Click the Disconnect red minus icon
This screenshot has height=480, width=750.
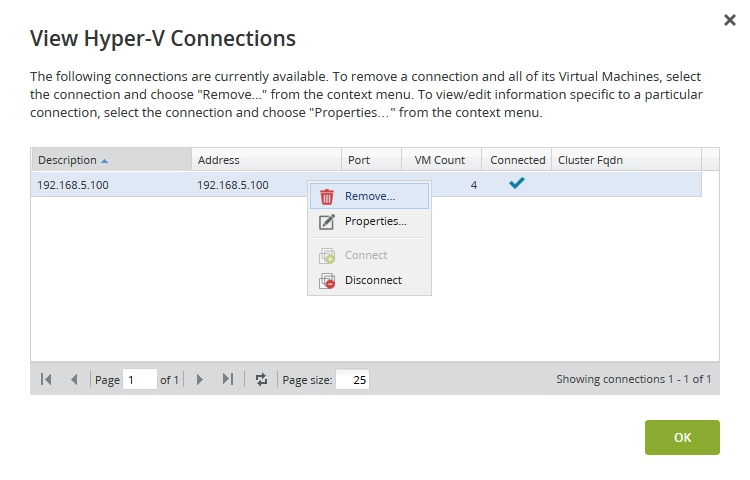[327, 281]
